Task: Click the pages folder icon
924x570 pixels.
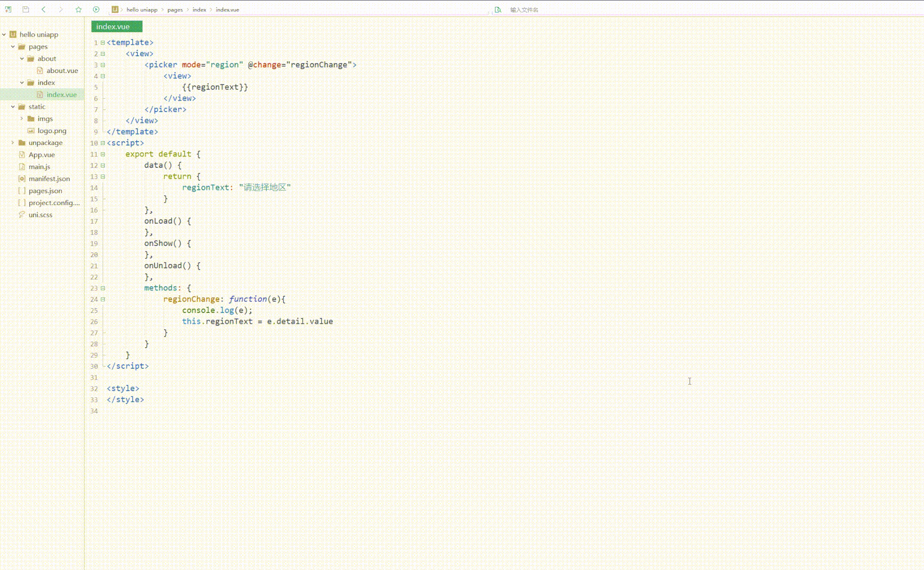Action: [22, 47]
